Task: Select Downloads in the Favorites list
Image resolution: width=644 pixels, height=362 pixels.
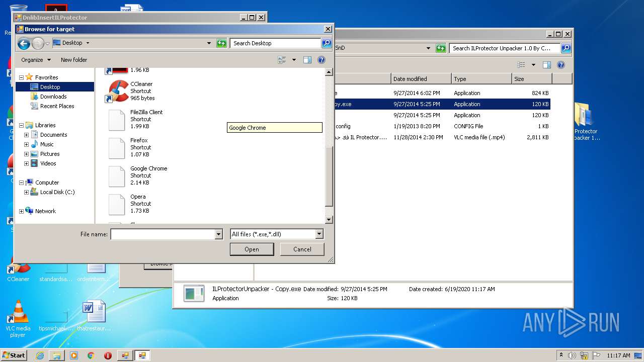Action: 53,97
